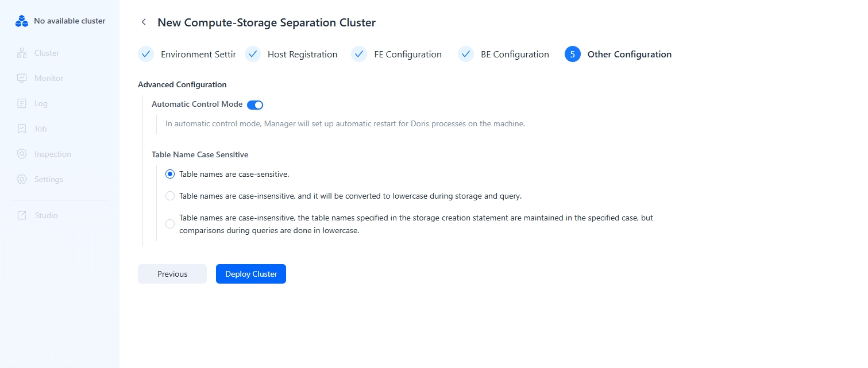Go back using the left chevron arrow
868x368 pixels.
coord(144,22)
